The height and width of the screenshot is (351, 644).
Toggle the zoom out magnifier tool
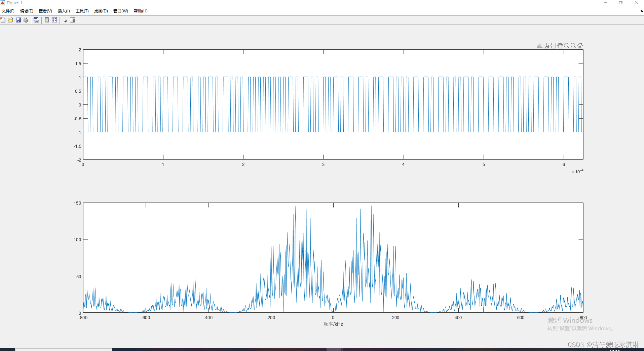tap(573, 46)
